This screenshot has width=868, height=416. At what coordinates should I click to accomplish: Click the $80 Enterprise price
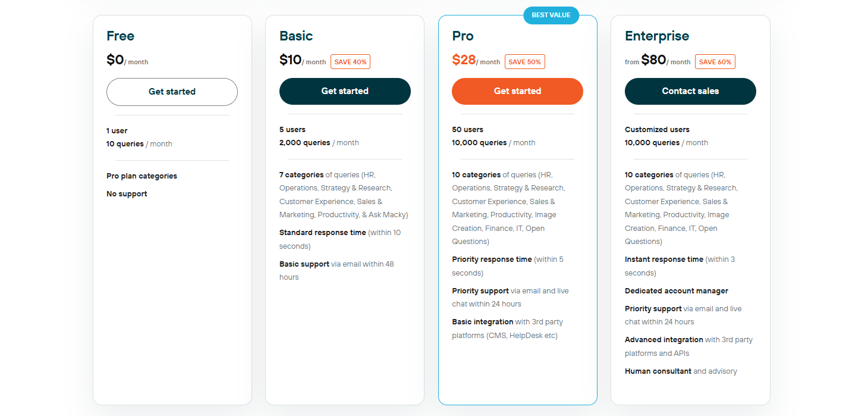653,60
